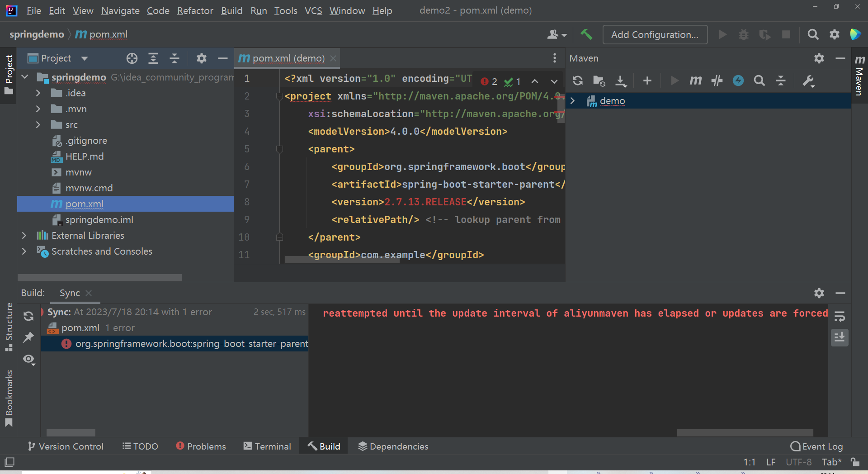Open Event Log
The height and width of the screenshot is (474, 868).
[817, 446]
